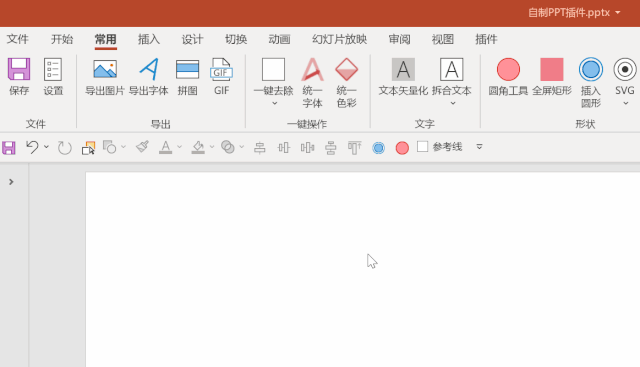This screenshot has width=640, height=367.
Task: Click the select objects arrow icon
Action: coord(88,147)
